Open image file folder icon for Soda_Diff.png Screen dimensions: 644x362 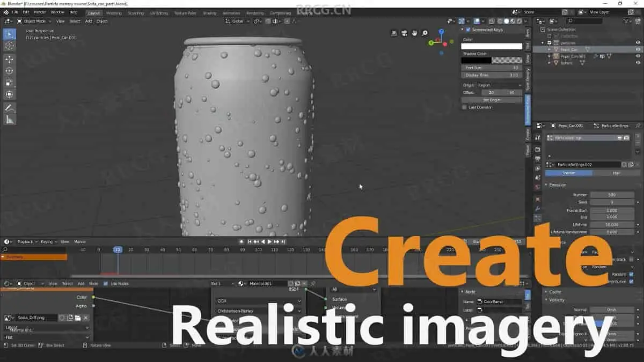point(78,317)
